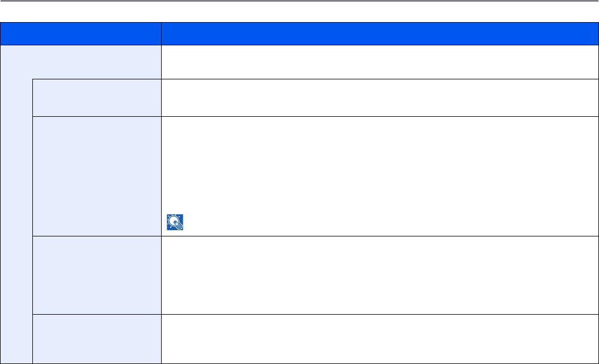Select the wide dark blue header cell
Viewport: 599px width, 364px height.
pyautogui.click(x=379, y=34)
